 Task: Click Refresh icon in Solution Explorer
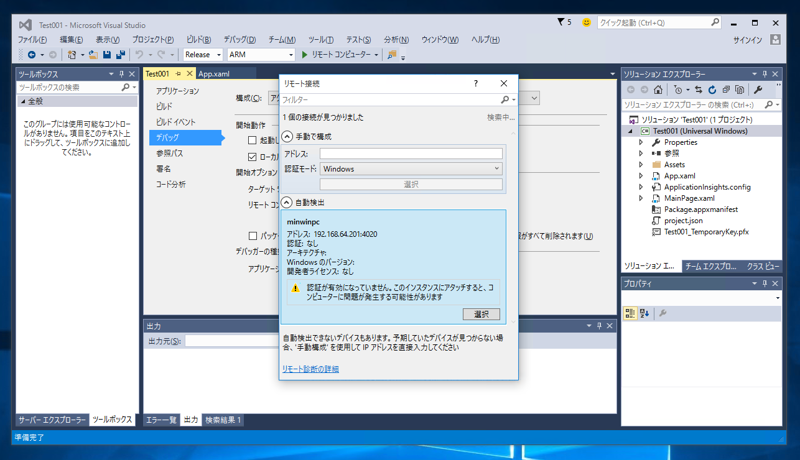pyautogui.click(x=712, y=90)
